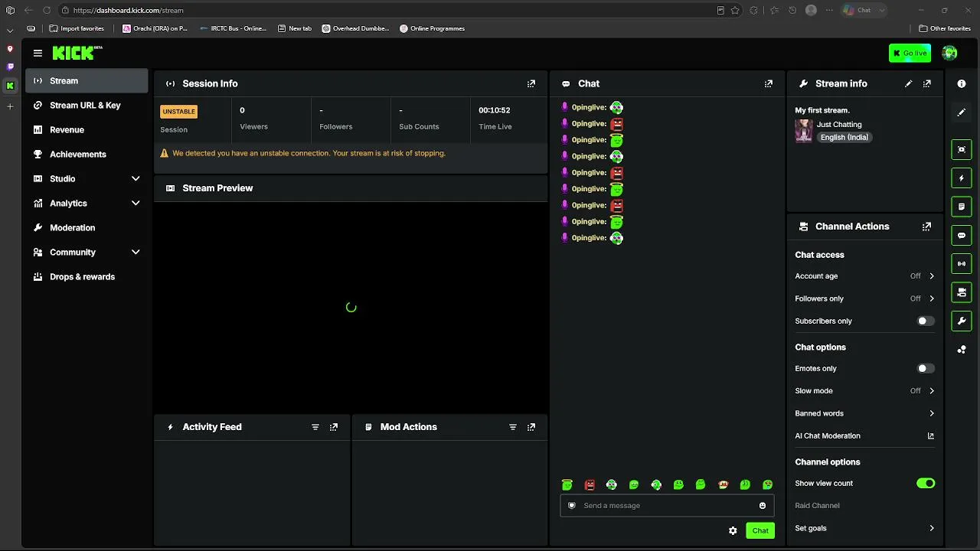Click the Raid Channel option
This screenshot has width=980, height=551.
817,505
